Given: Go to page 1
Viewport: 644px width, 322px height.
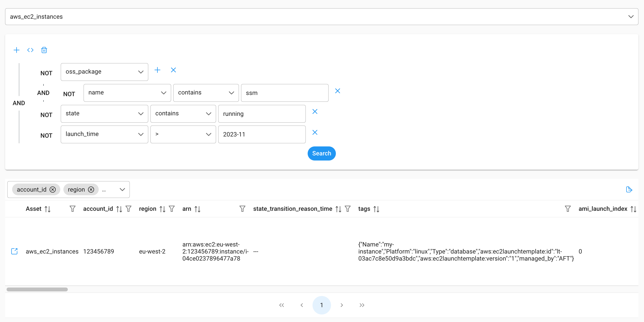Looking at the screenshot, I should point(322,305).
